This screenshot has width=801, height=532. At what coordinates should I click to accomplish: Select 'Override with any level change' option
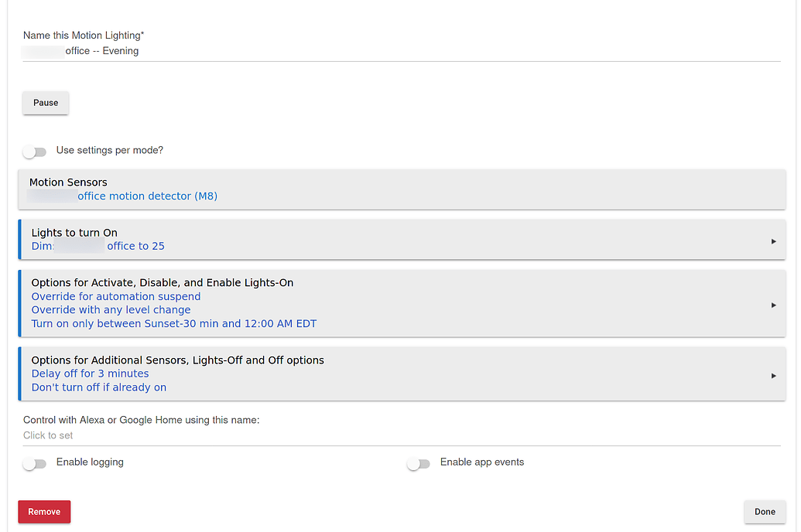111,310
